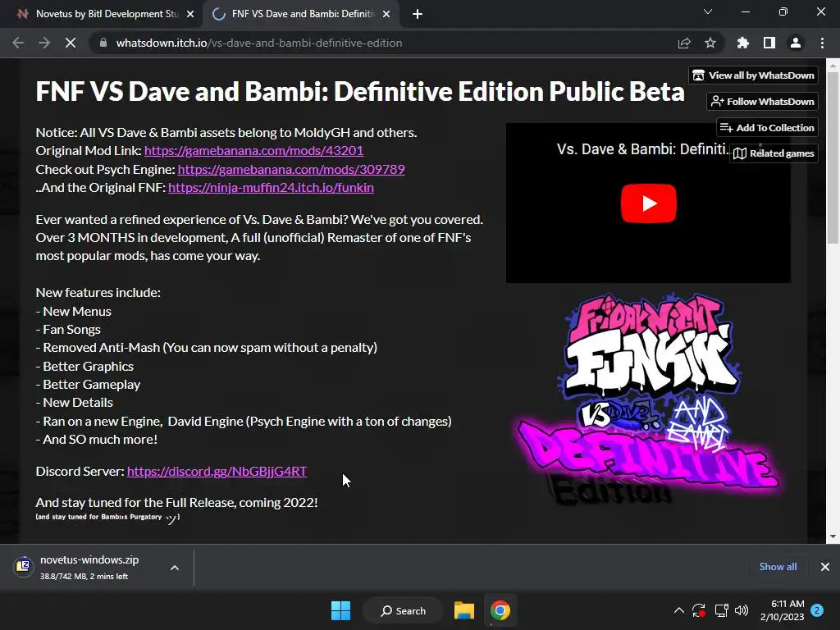Stop loading the page
Screen dimensions: 840x630
point(71,43)
